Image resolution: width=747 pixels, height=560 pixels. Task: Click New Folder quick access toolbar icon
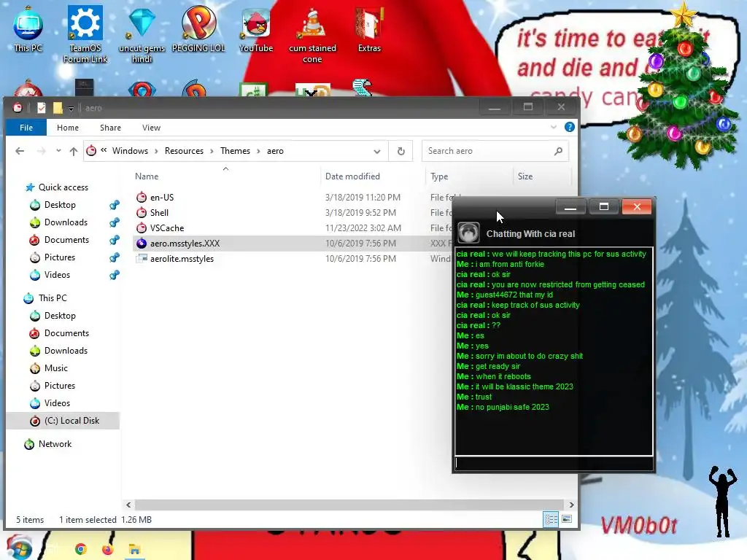(x=58, y=108)
